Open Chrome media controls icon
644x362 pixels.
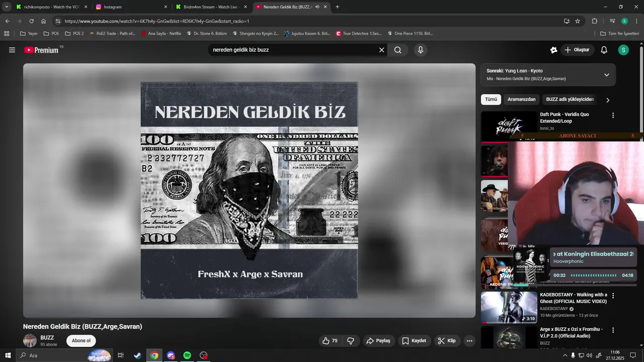pyautogui.click(x=612, y=21)
